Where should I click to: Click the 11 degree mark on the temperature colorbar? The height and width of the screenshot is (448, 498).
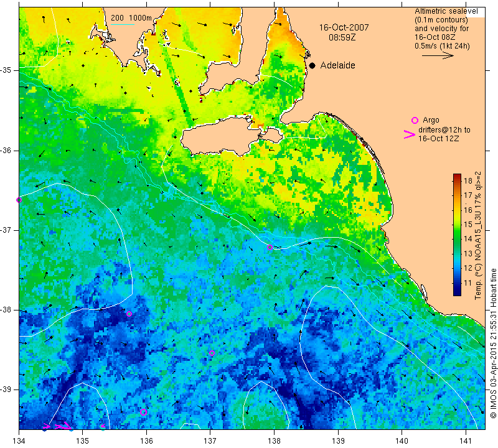point(468,282)
